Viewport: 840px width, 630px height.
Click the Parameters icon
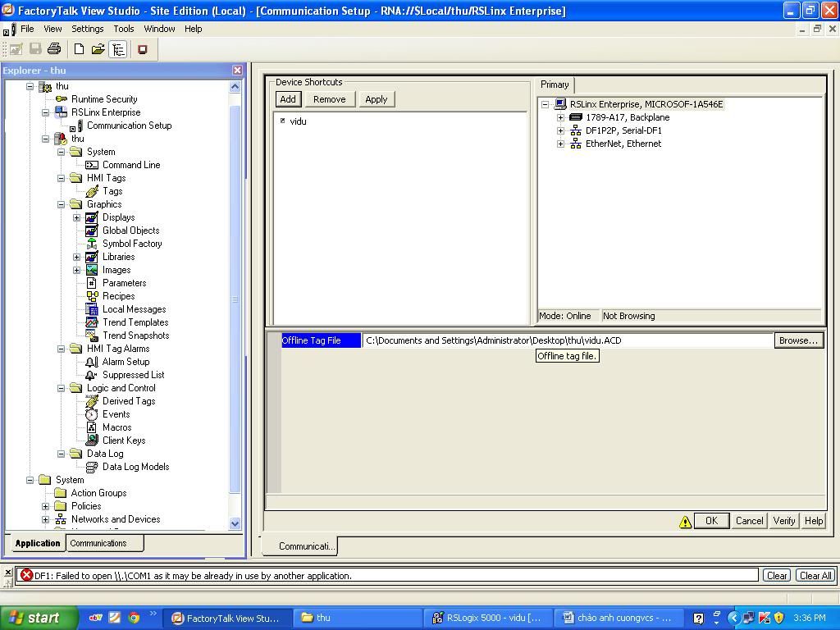click(92, 283)
